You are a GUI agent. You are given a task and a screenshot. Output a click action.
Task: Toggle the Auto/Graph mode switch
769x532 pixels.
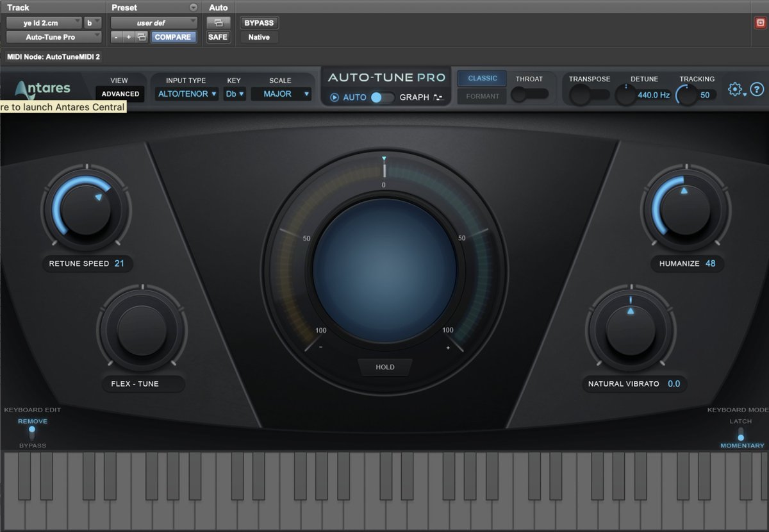click(x=383, y=97)
